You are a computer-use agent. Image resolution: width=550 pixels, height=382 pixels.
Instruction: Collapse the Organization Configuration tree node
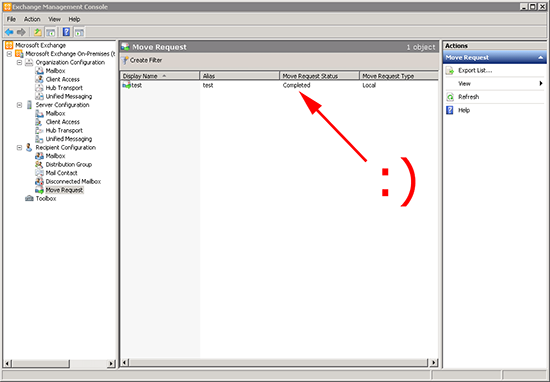[x=20, y=62]
